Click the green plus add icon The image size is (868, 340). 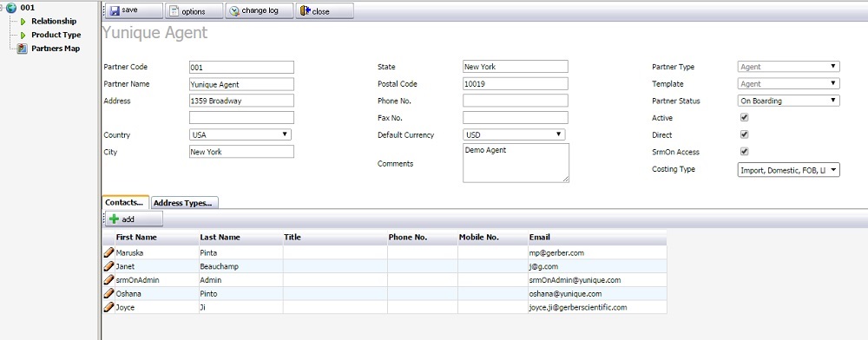[x=114, y=219]
